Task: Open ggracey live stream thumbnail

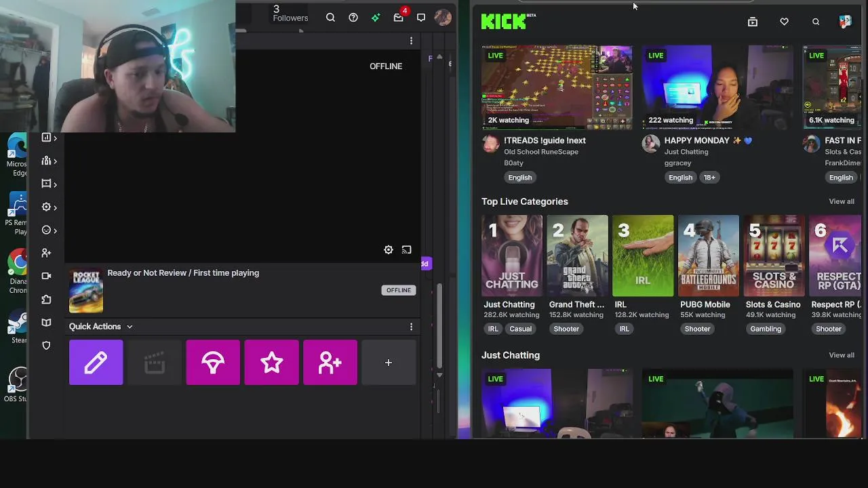Action: click(x=717, y=87)
